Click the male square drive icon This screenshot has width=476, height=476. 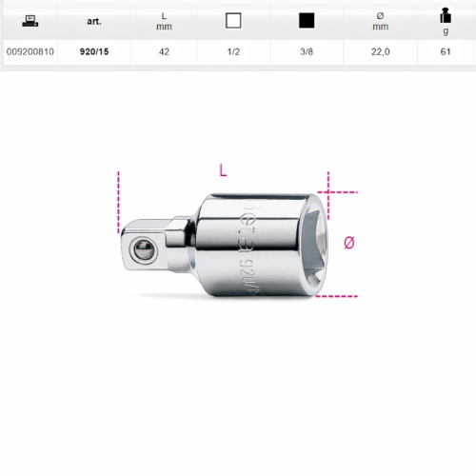pyautogui.click(x=307, y=21)
